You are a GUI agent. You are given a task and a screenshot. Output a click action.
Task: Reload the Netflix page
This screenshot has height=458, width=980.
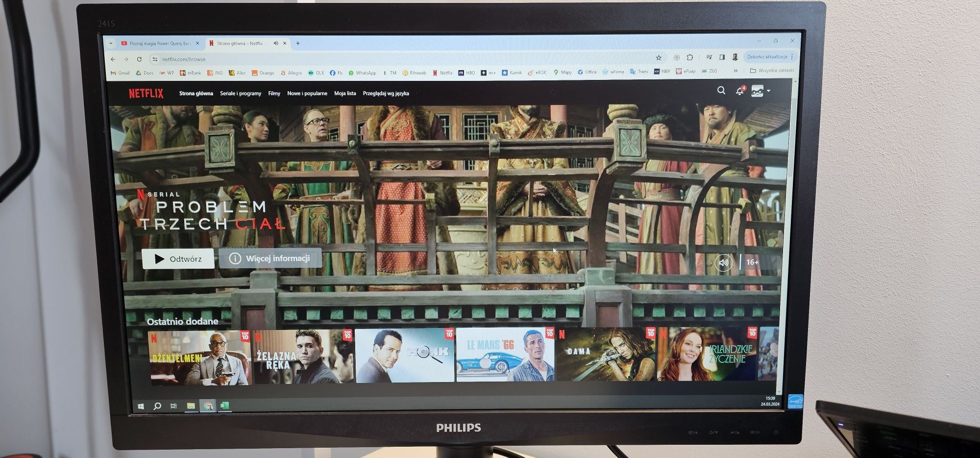139,59
